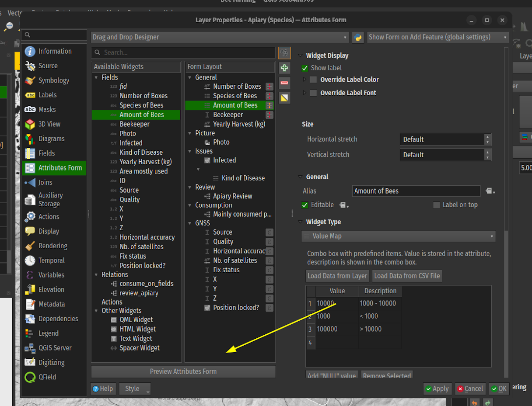Switch to the Actions tab in sidebar

coord(48,217)
